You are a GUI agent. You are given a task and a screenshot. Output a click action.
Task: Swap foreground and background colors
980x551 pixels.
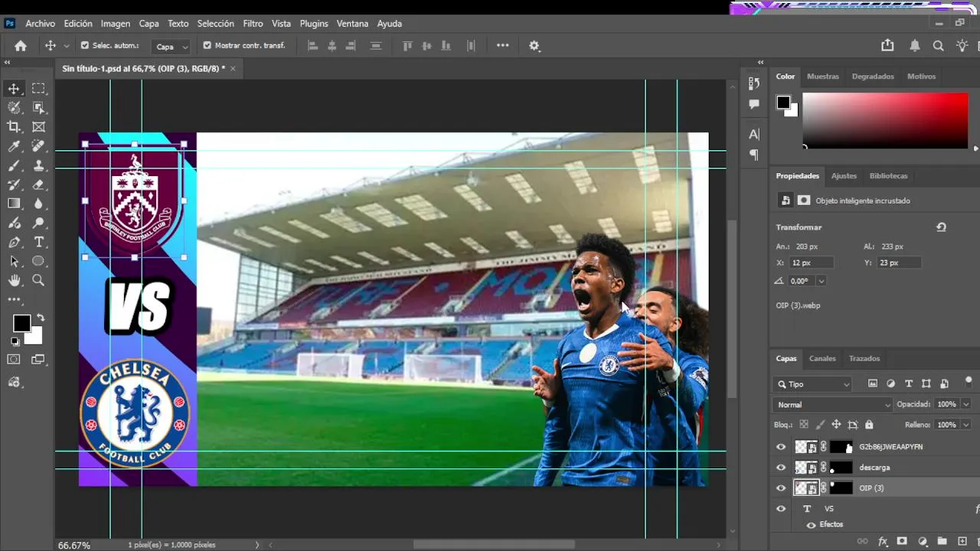point(40,318)
